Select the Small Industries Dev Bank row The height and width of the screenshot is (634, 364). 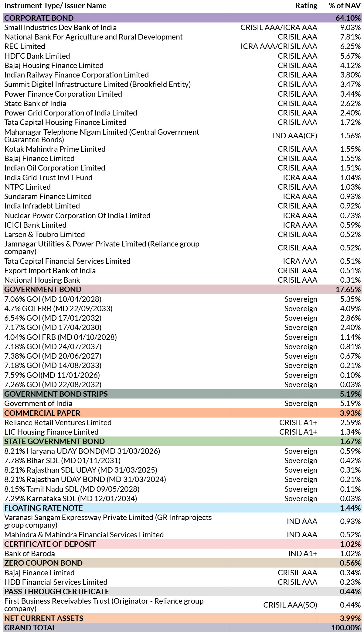[182, 28]
